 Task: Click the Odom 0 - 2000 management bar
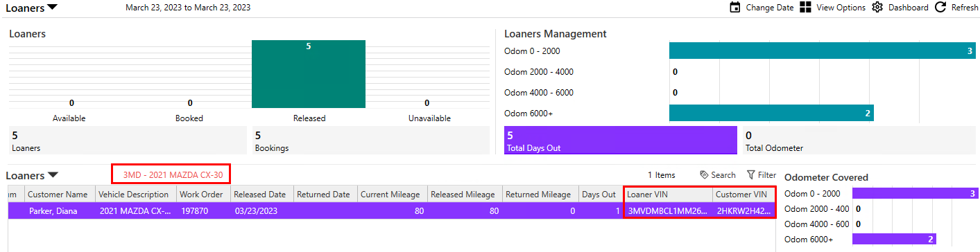[x=822, y=51]
